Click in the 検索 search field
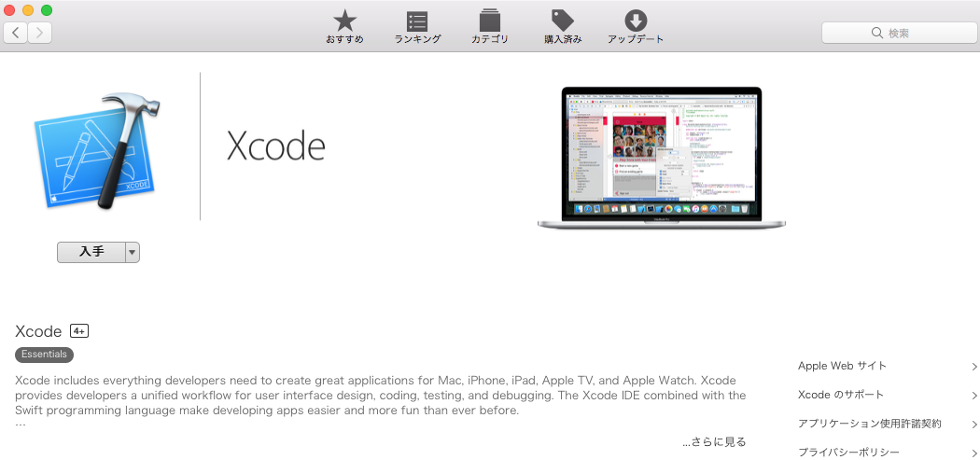This screenshot has width=980, height=460. (899, 34)
